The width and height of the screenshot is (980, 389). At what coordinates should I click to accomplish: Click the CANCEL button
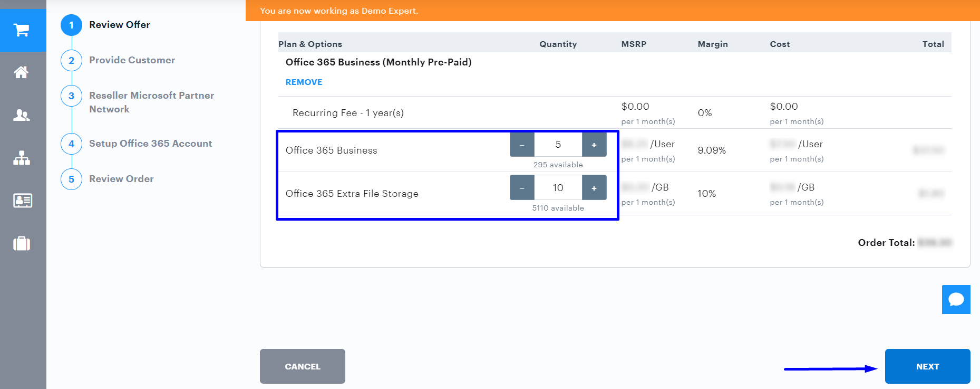click(x=303, y=366)
